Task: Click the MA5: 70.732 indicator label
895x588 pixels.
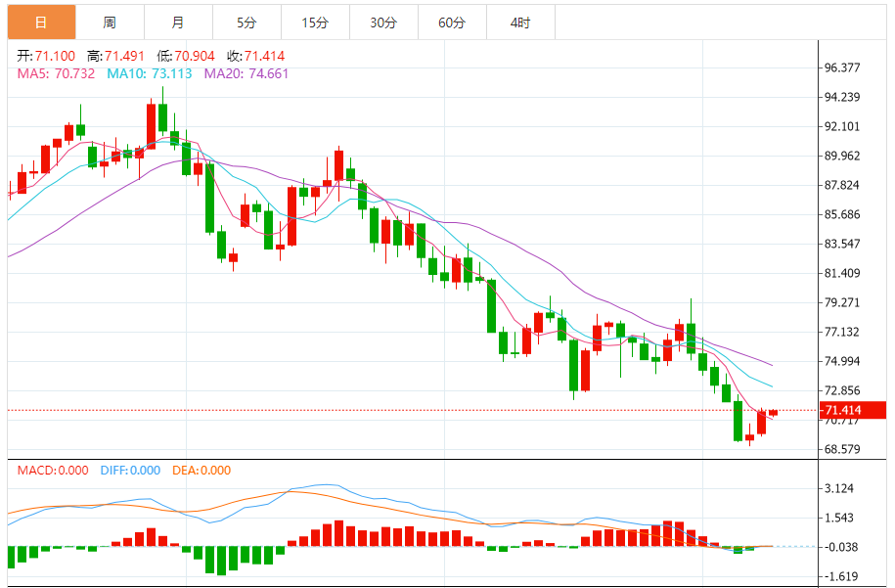Action: (x=56, y=73)
